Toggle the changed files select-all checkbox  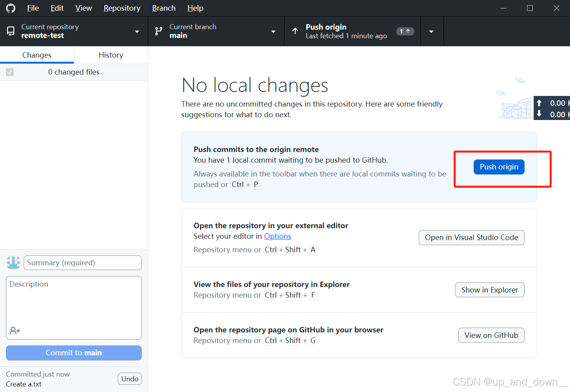click(x=10, y=72)
